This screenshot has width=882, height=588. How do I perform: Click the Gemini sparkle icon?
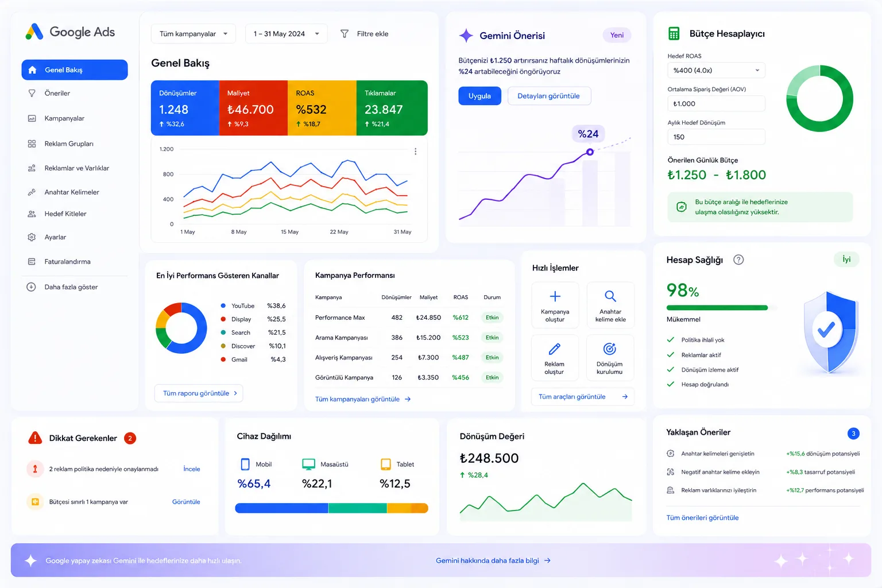point(466,36)
